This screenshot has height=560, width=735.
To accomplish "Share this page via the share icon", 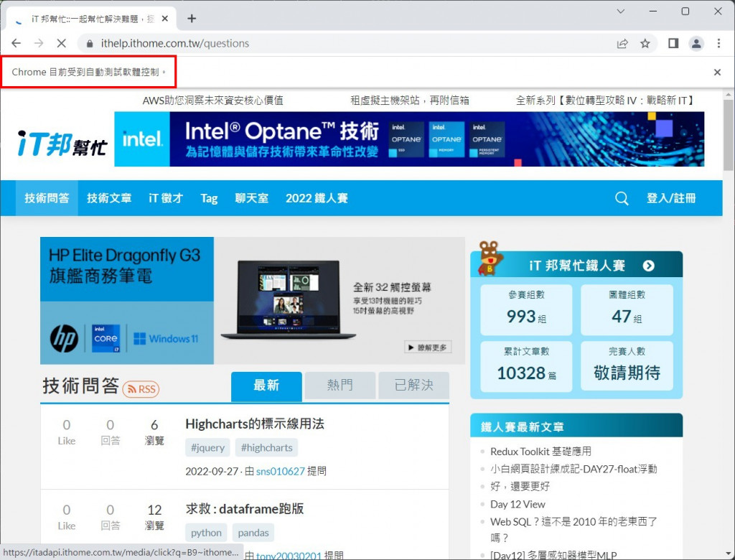I will (x=622, y=44).
